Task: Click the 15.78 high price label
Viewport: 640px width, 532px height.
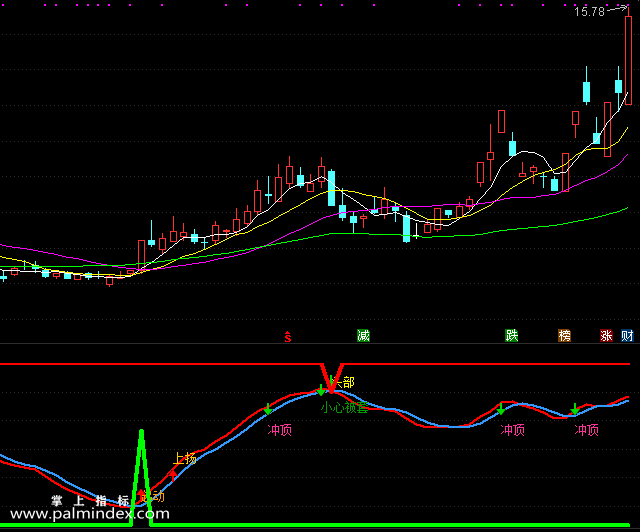Action: (x=589, y=12)
